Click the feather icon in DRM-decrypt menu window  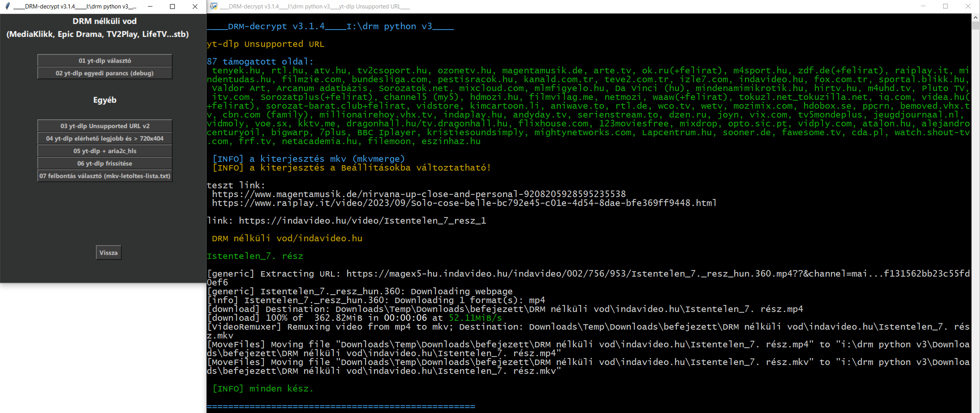(x=7, y=6)
